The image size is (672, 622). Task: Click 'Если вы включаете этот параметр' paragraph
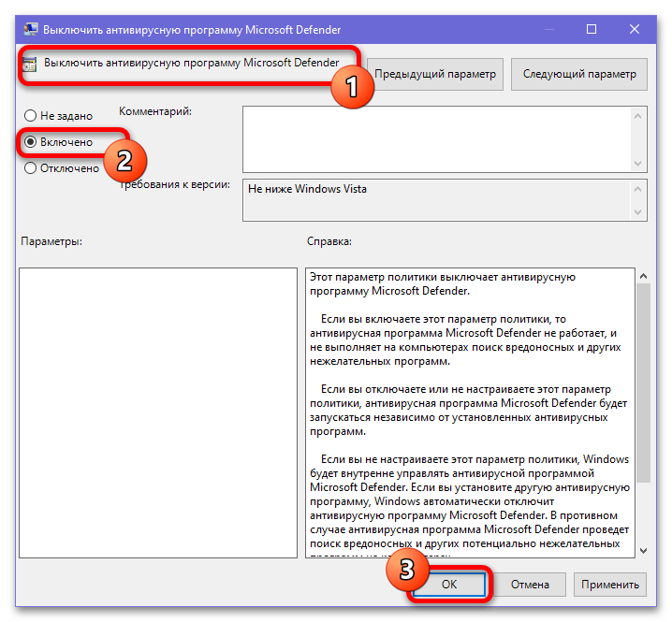(x=465, y=340)
